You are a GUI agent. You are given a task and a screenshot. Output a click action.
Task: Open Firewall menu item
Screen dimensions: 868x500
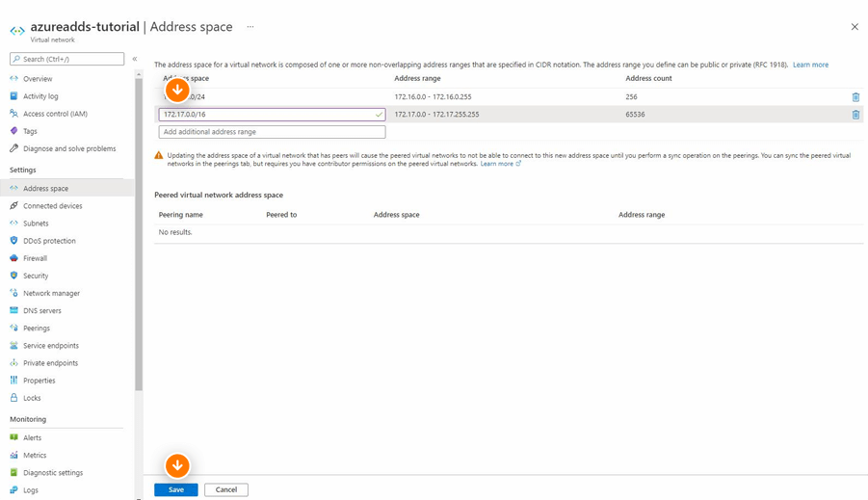[x=35, y=258]
